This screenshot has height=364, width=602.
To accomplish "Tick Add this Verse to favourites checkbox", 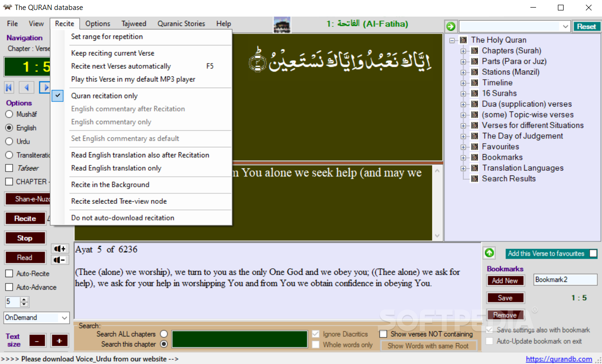I will coord(593,254).
